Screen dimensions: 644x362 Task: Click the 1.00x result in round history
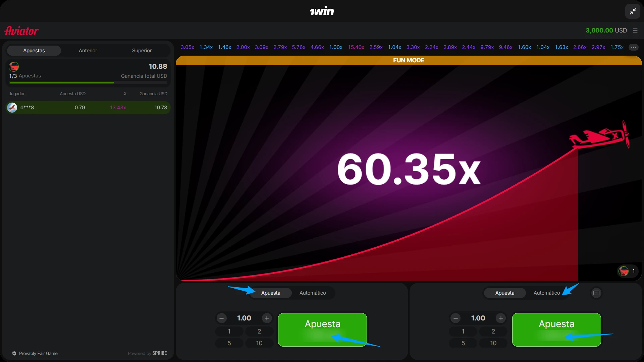pyautogui.click(x=336, y=47)
